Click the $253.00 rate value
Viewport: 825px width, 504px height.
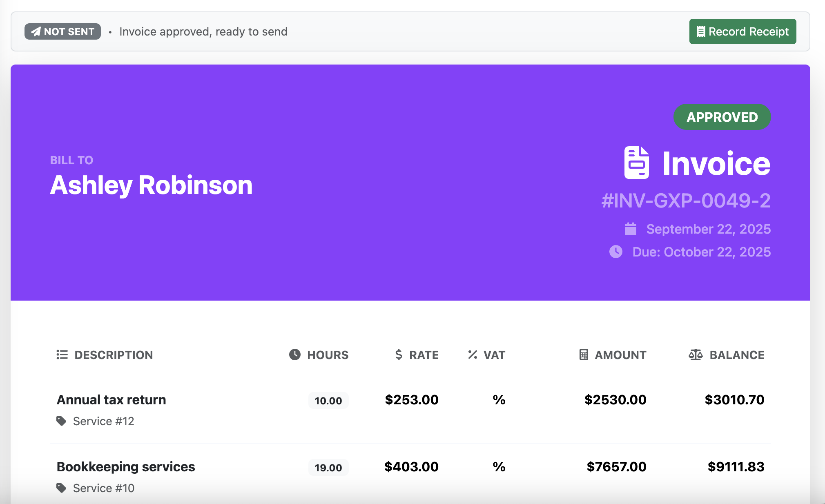[412, 399]
